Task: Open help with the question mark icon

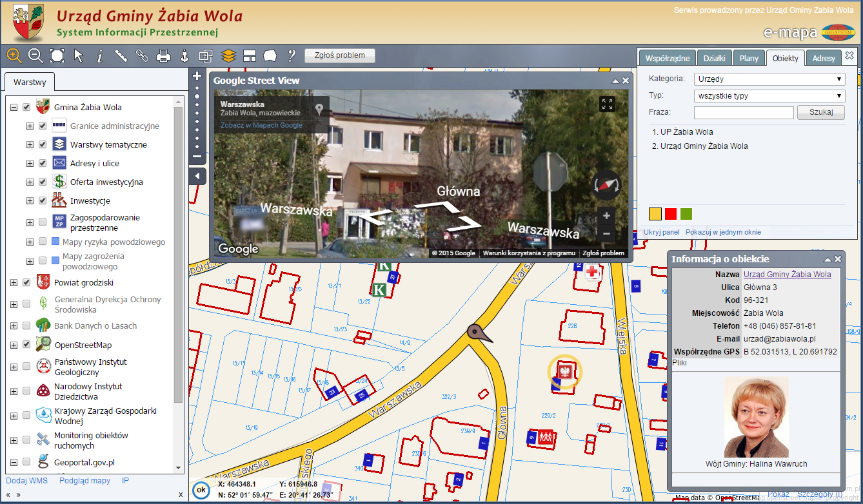Action: pos(292,55)
